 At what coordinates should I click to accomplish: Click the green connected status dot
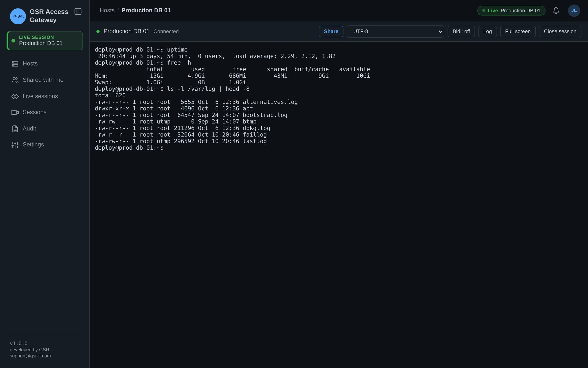pyautogui.click(x=98, y=31)
